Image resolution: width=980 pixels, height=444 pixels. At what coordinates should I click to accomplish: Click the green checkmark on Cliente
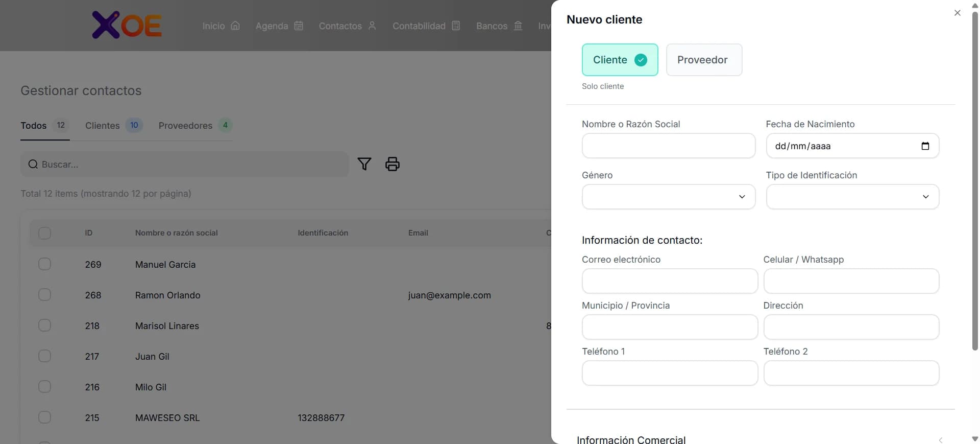tap(641, 60)
